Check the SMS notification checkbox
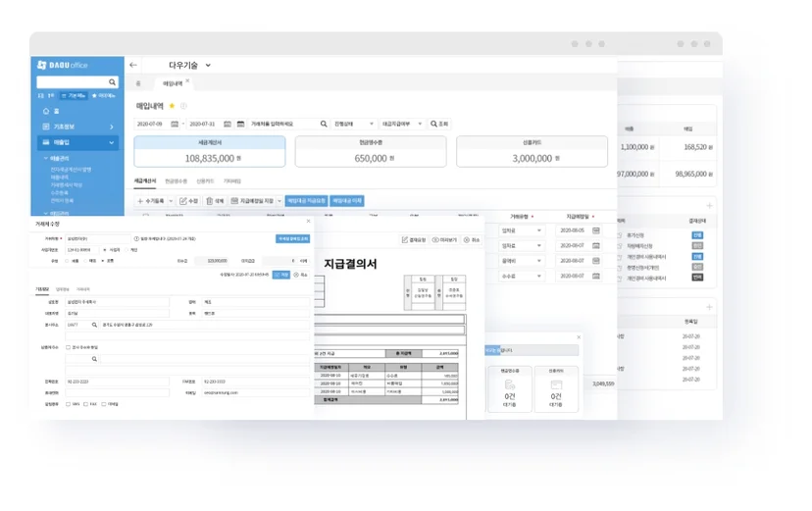 pyautogui.click(x=68, y=404)
